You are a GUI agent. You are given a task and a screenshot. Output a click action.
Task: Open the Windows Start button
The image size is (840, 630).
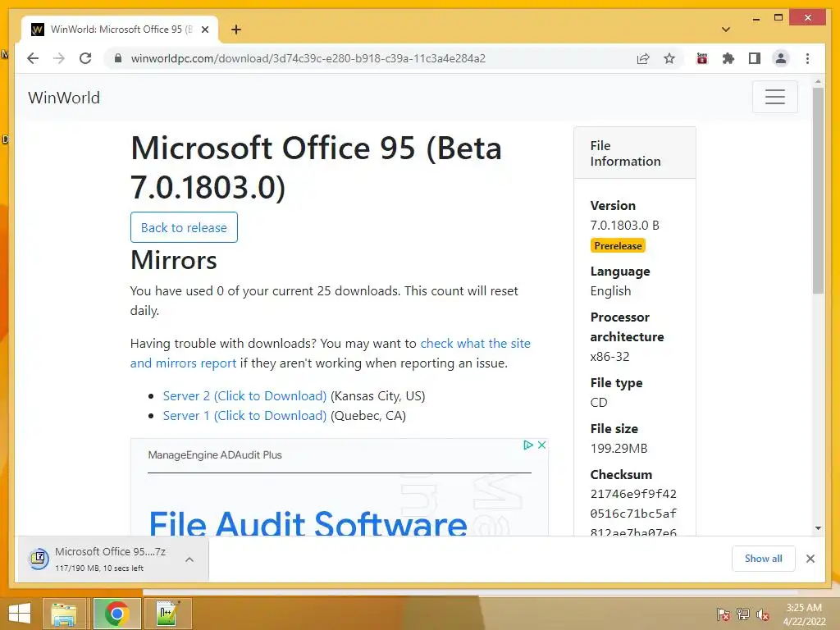point(20,614)
